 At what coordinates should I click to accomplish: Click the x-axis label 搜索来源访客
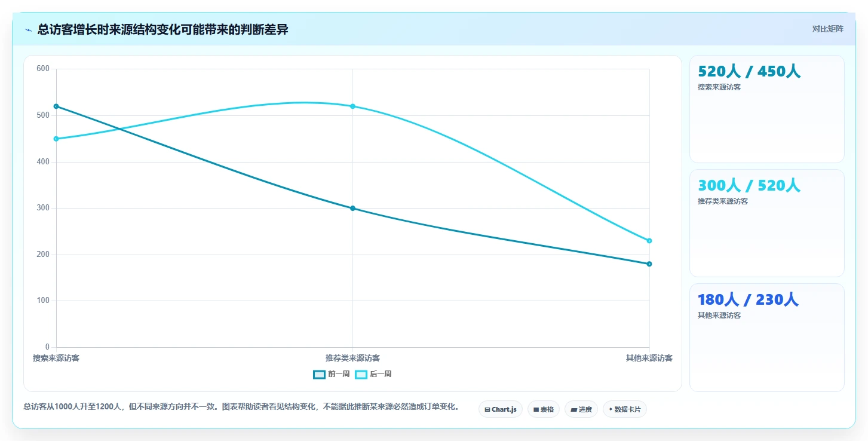[x=56, y=358]
